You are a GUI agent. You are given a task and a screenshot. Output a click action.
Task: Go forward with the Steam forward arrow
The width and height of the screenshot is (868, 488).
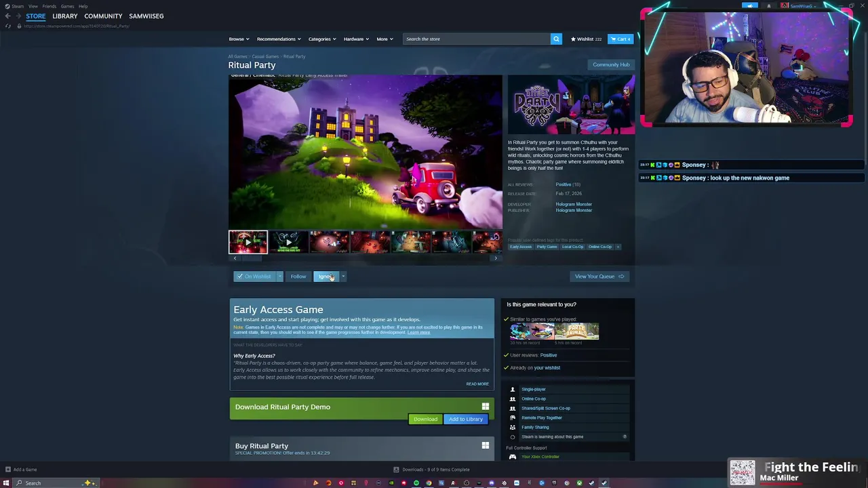[x=18, y=16]
